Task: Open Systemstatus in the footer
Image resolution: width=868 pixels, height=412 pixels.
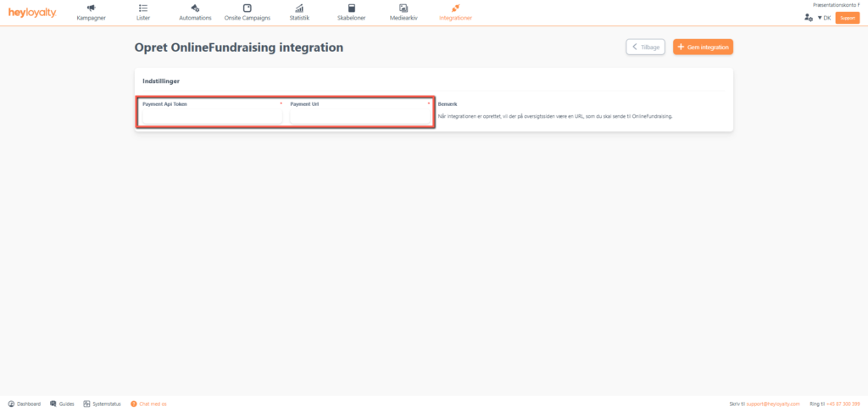Action: (103, 404)
